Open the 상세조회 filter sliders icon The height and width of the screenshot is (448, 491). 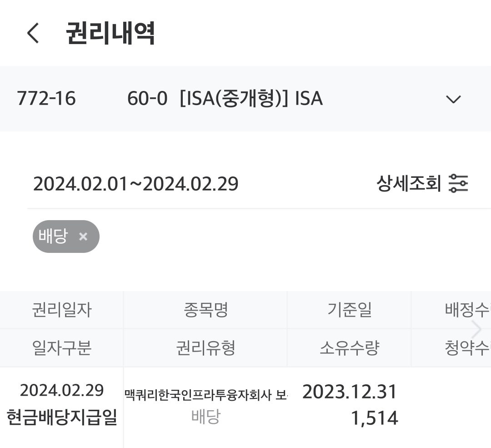(458, 183)
